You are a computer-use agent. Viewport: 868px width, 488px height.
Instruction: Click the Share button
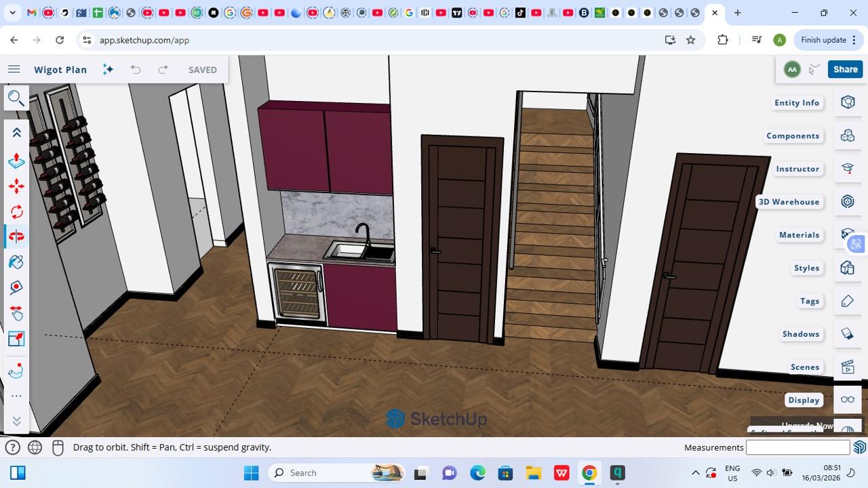(x=845, y=69)
